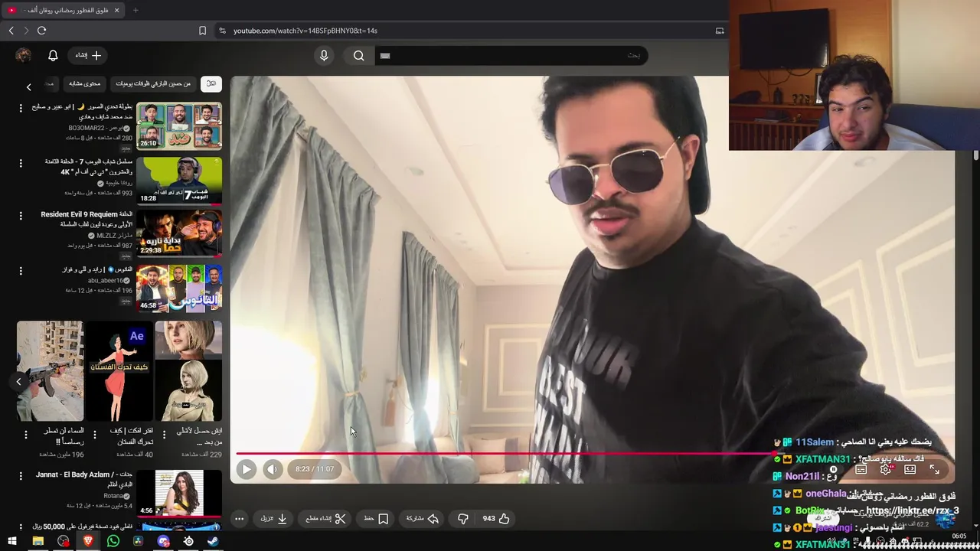Viewport: 980px width, 551px height.
Task: Open options for After Effects short
Action: coord(95,435)
